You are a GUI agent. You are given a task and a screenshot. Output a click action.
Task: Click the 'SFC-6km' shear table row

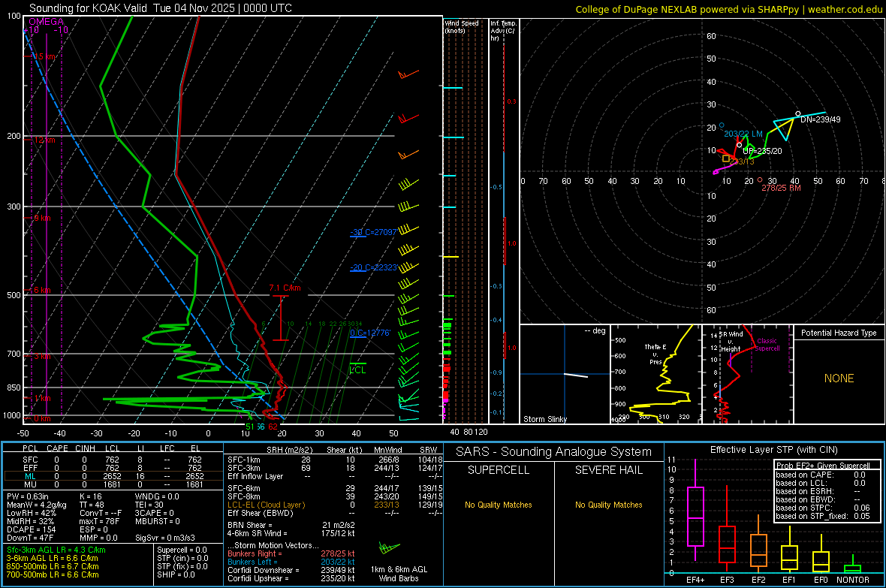point(335,488)
